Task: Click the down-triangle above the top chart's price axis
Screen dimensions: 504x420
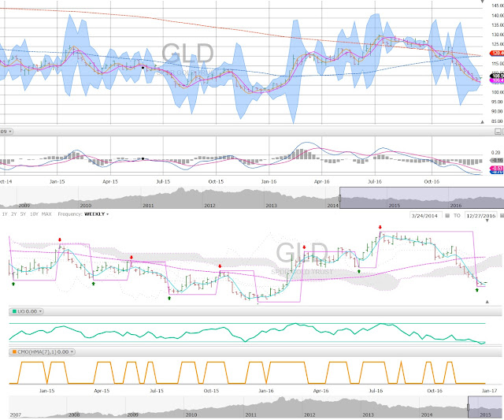Action: pos(482,2)
